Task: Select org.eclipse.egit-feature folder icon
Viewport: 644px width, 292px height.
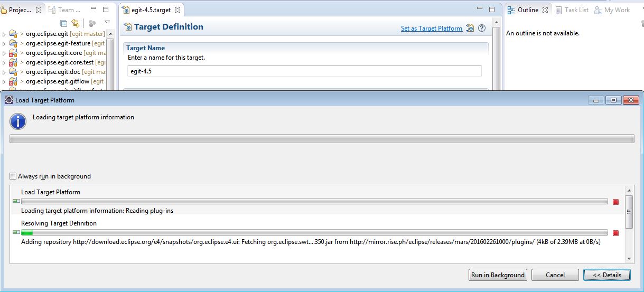Action: (x=13, y=43)
